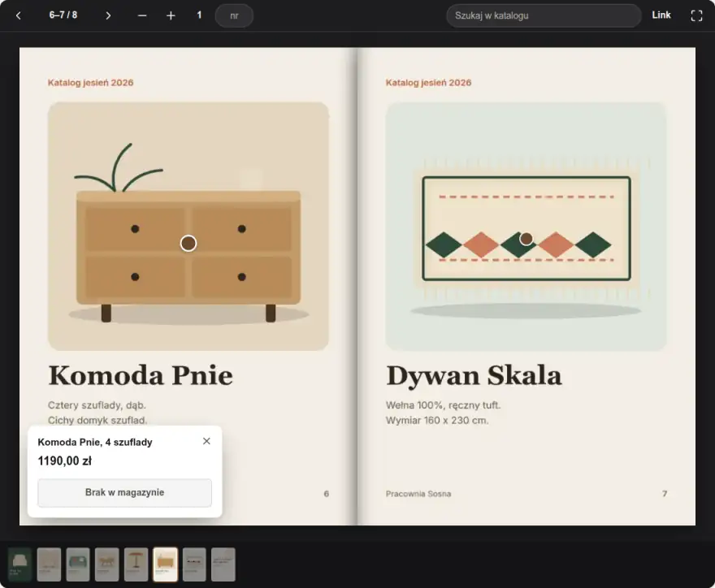
Task: Close the Komoda Pnie product popup
Action: (206, 441)
